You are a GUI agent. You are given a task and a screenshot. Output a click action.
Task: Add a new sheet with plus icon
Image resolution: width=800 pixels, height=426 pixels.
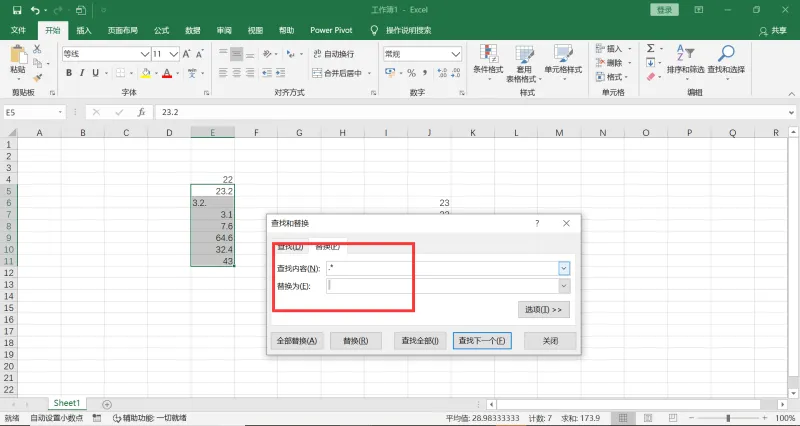click(107, 405)
